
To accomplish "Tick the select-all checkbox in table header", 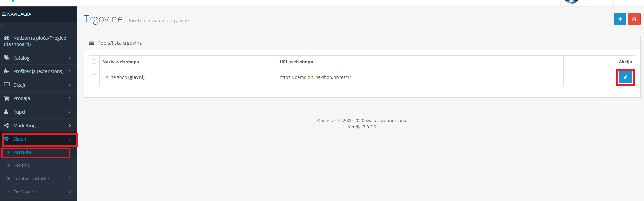I will coord(94,61).
